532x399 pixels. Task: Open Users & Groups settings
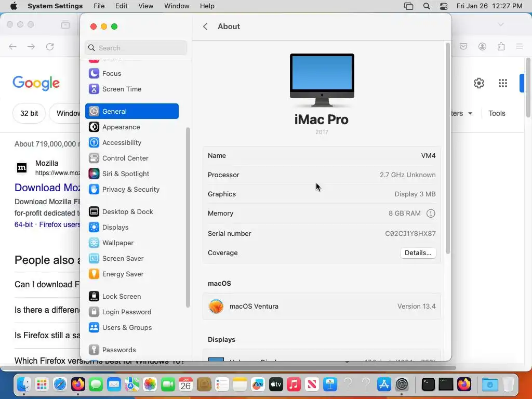[x=131, y=328]
